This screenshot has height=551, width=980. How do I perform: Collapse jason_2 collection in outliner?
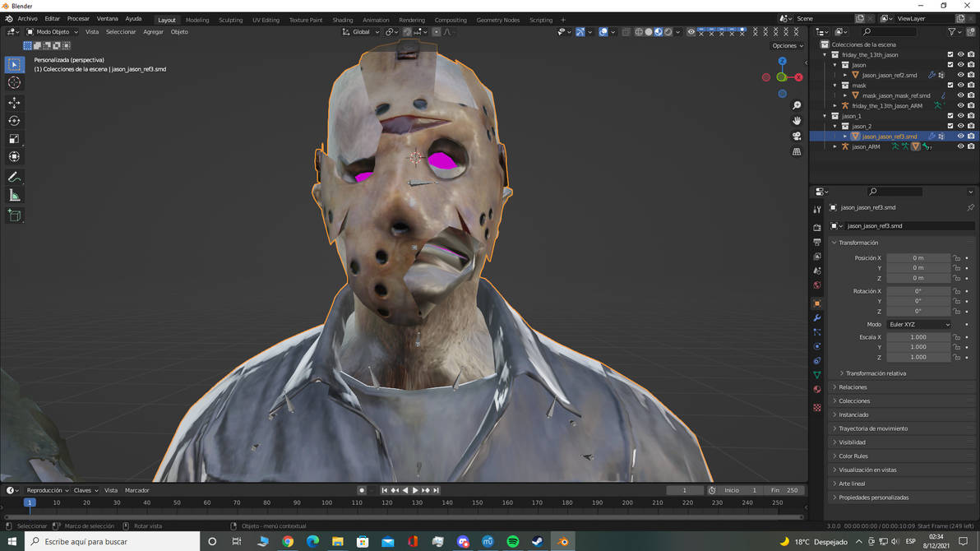coord(835,127)
